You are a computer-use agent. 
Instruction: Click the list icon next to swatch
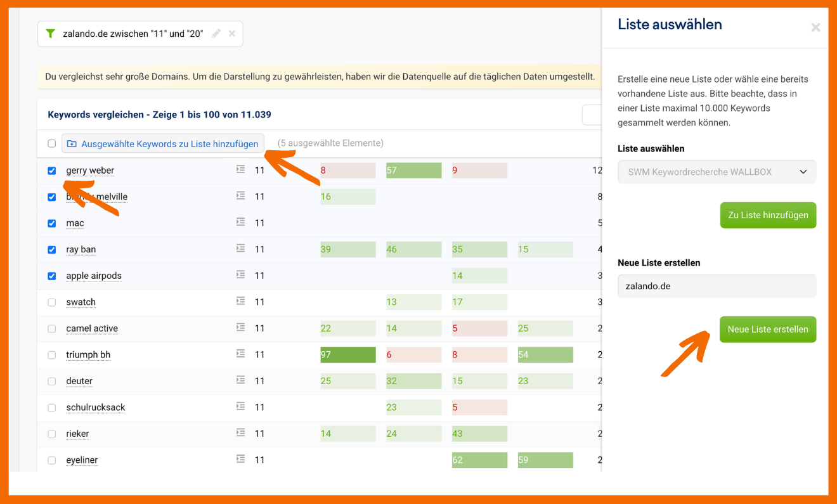point(240,302)
